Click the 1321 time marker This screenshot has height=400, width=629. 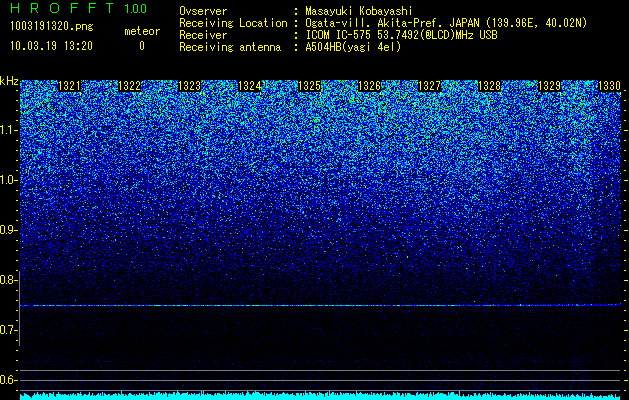coord(69,86)
